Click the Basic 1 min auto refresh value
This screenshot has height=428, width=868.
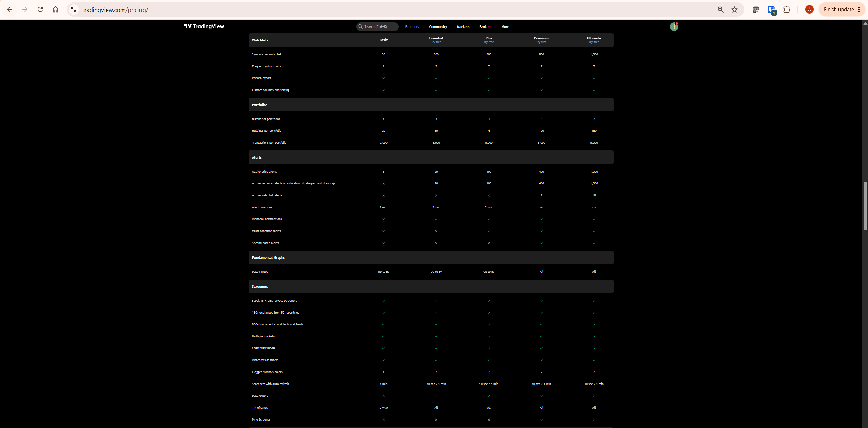point(383,384)
